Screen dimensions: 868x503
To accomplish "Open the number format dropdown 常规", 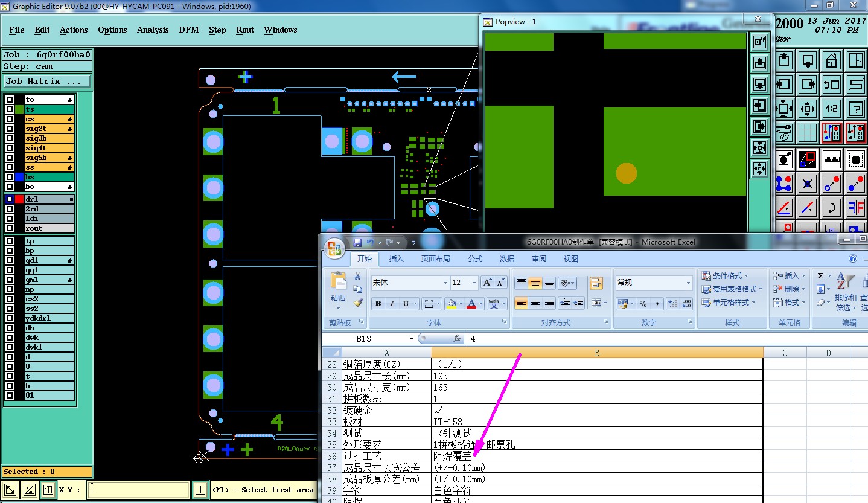I will (688, 283).
